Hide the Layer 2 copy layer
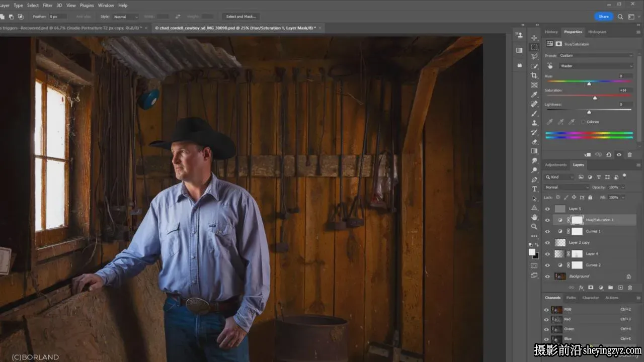644x362 pixels. (x=548, y=242)
